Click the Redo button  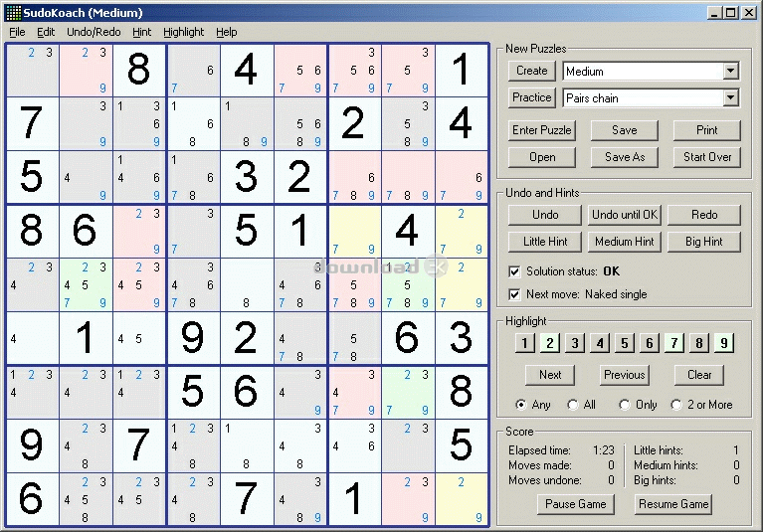click(704, 215)
